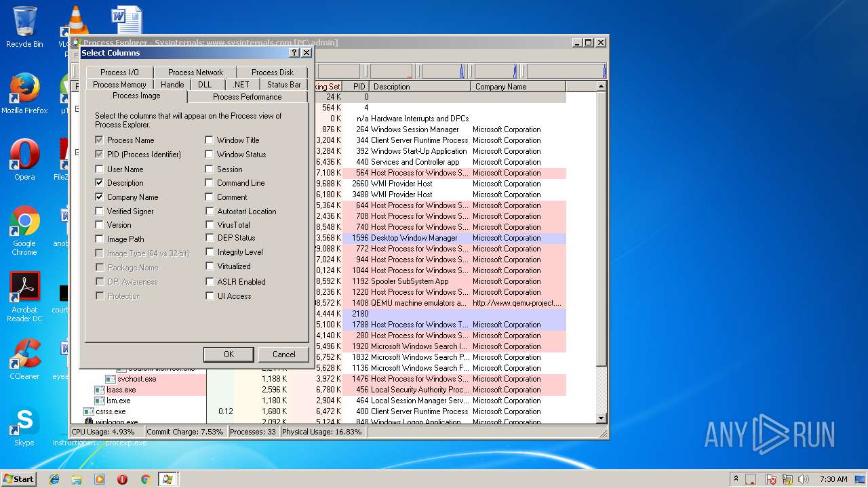Click Chrome icon in the taskbar
868x488 pixels.
point(145,479)
